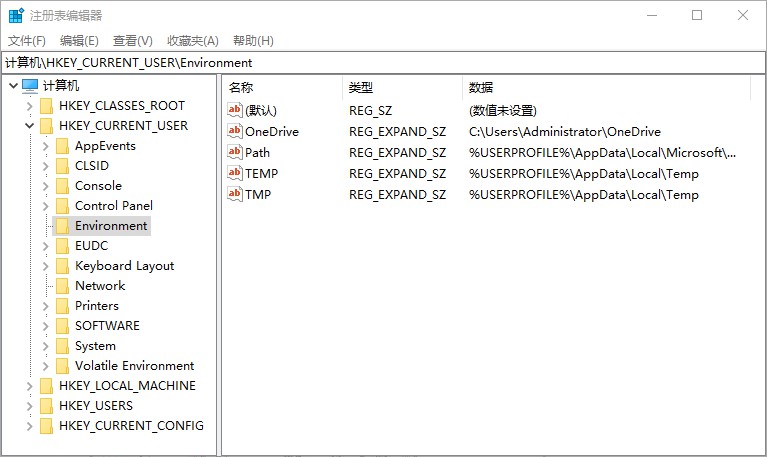Viewport: 767px width, 457px height.
Task: Open the 帮助(H) menu
Action: [x=253, y=41]
